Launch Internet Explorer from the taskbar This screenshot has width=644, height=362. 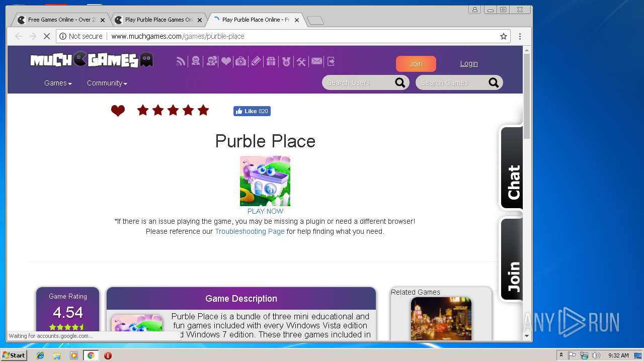pyautogui.click(x=40, y=355)
